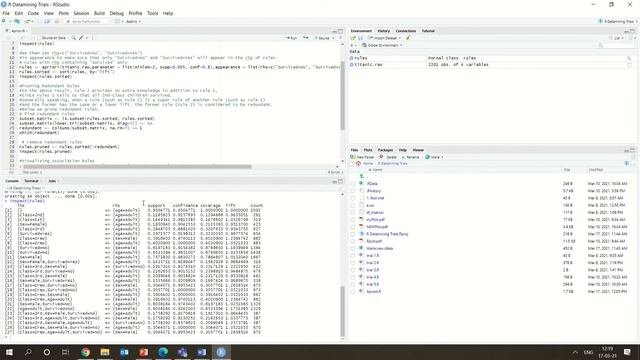Open the Source button dropdown arrow
This screenshot has width=640, height=360.
click(333, 38)
